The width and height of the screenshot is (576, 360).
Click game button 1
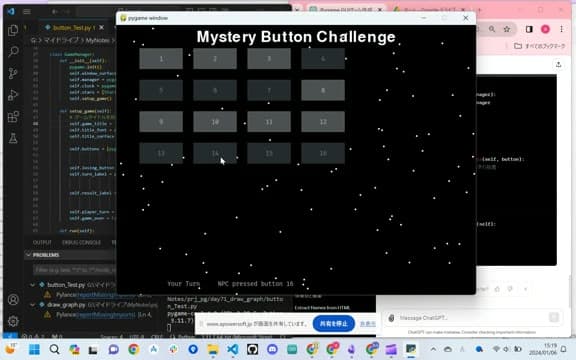click(161, 58)
